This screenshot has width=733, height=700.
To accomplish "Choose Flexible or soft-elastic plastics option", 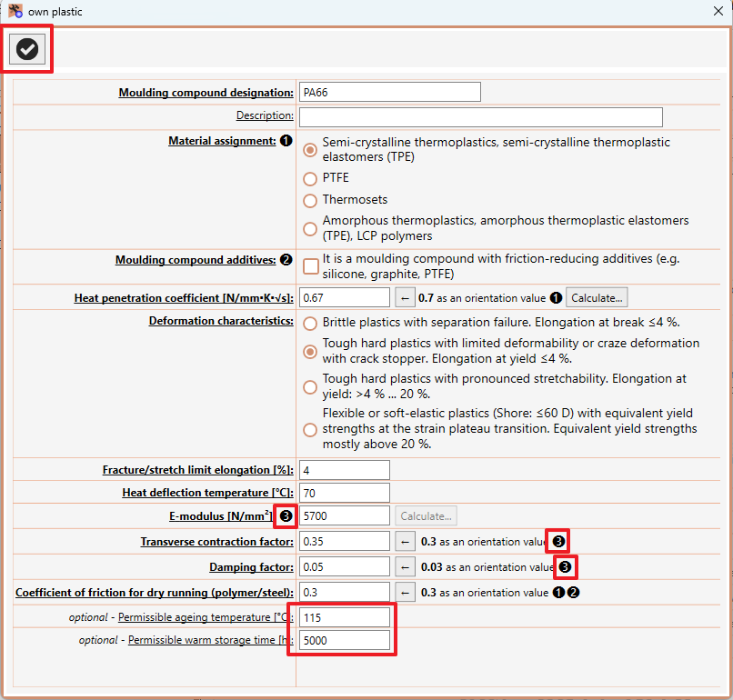I will pyautogui.click(x=310, y=429).
